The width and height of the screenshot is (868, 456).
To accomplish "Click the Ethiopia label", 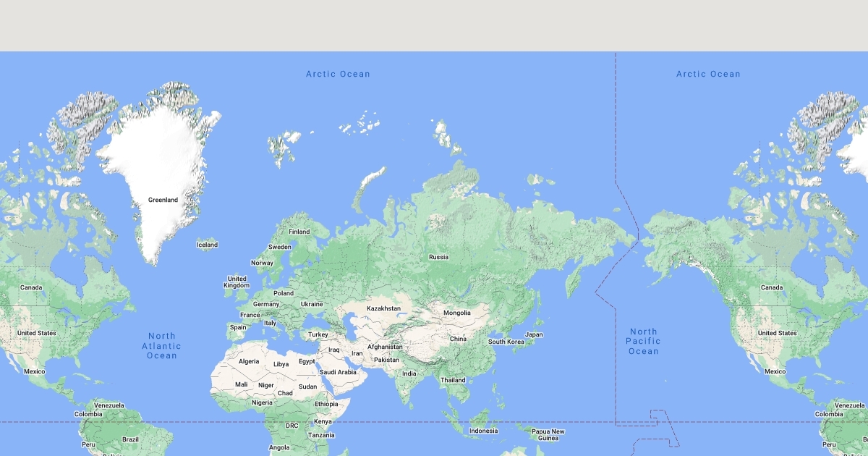I will tap(326, 404).
